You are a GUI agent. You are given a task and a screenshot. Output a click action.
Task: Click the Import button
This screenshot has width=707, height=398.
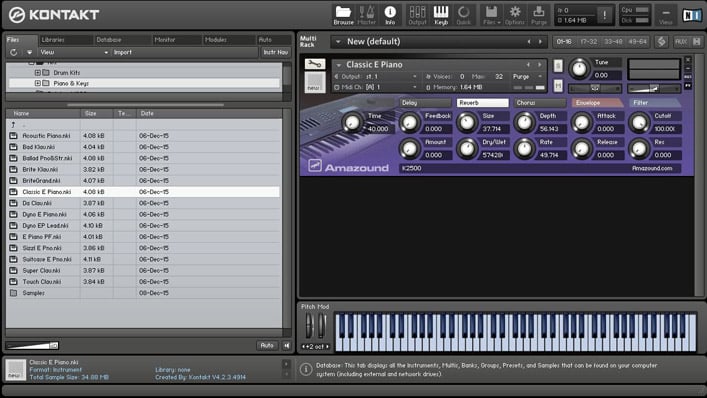tap(123, 52)
